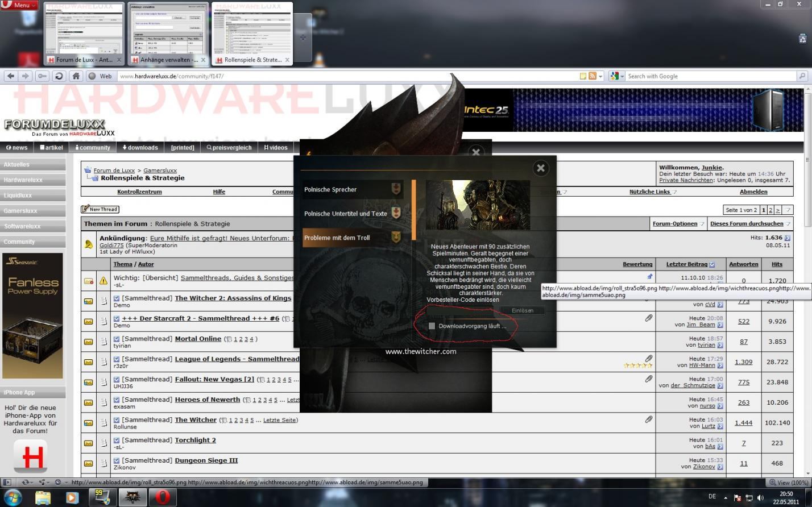Toggle checkbox beside The Witcher 2 Sammelthread
The height and width of the screenshot is (507, 812).
[117, 298]
